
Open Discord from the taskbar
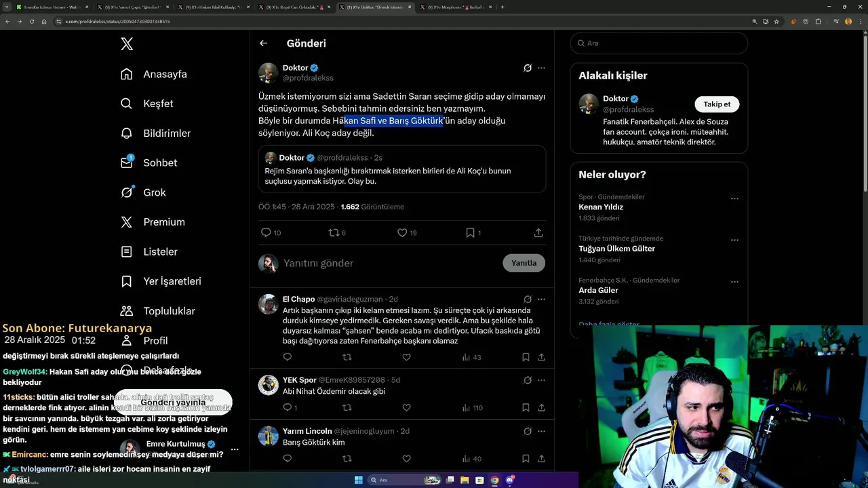coord(509,481)
